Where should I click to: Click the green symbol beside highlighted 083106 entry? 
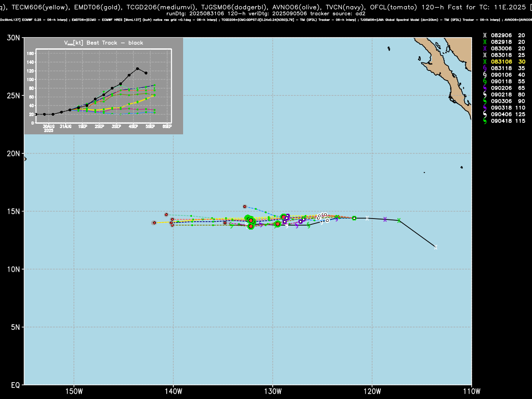[485, 62]
